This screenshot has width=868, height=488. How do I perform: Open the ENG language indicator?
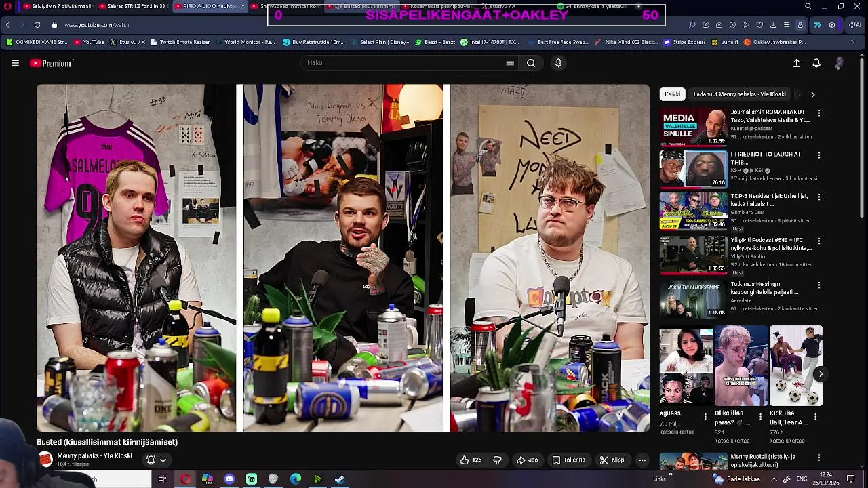pyautogui.click(x=802, y=479)
